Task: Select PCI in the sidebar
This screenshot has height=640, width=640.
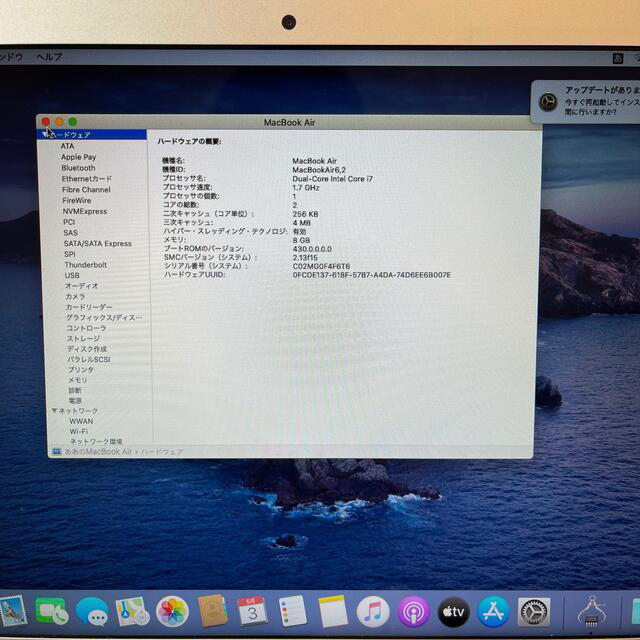Action: click(x=69, y=222)
